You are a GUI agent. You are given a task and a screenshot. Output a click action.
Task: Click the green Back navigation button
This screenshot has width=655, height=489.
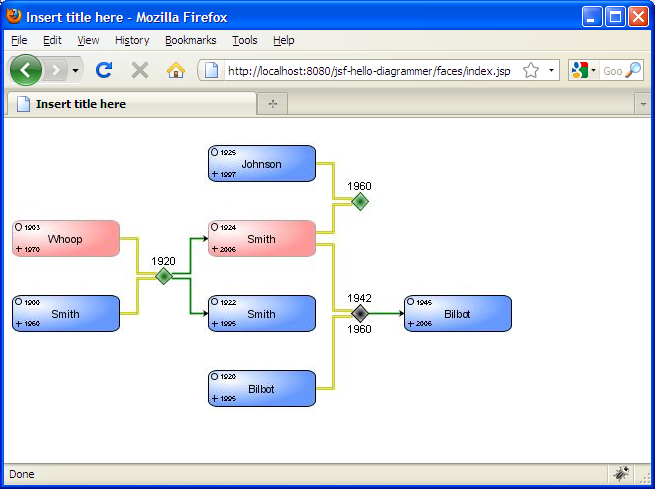[x=26, y=70]
